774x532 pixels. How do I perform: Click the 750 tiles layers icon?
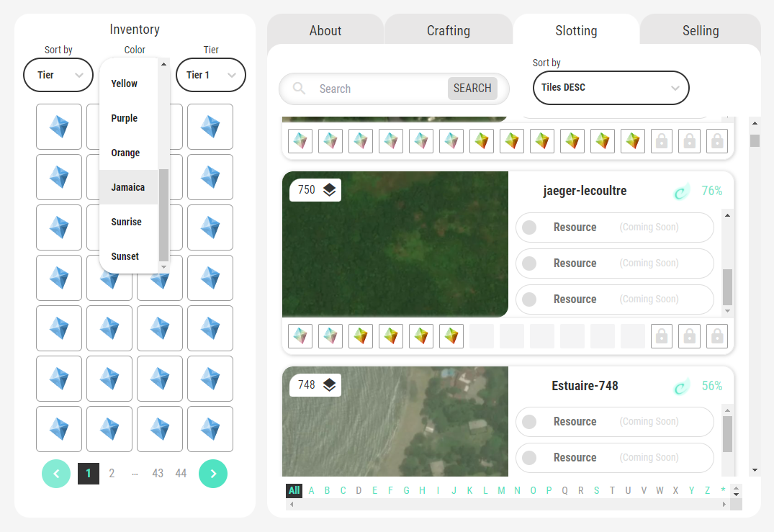tap(329, 190)
